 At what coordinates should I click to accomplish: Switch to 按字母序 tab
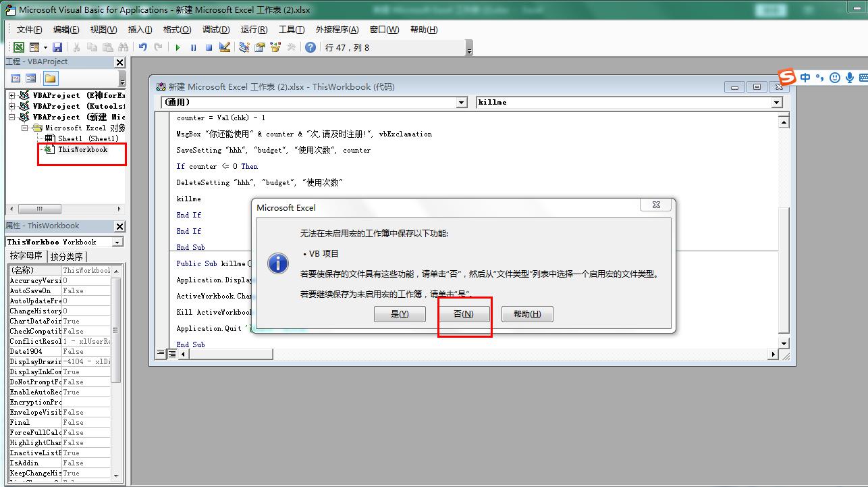26,256
